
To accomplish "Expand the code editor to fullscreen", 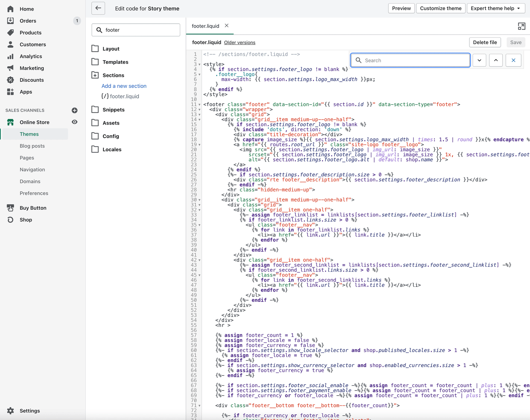I will (521, 26).
